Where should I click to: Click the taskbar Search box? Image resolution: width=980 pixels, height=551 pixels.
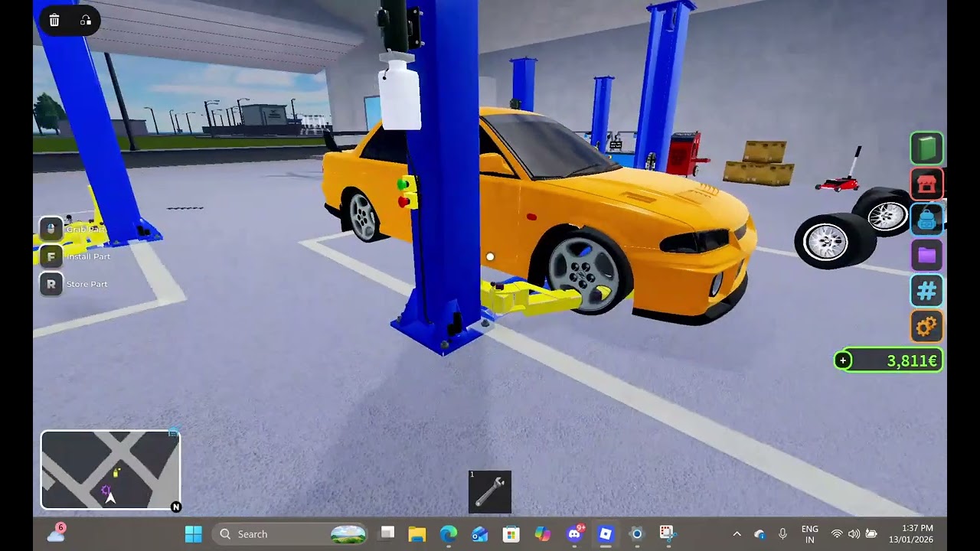point(291,534)
